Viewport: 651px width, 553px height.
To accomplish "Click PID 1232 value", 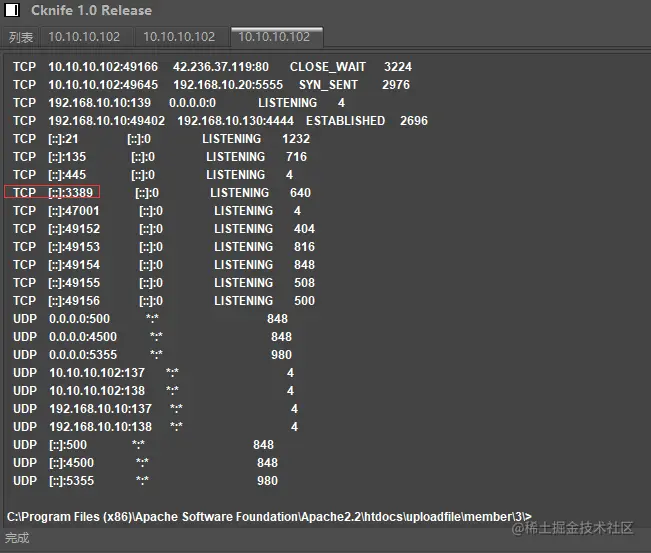I will tap(296, 139).
